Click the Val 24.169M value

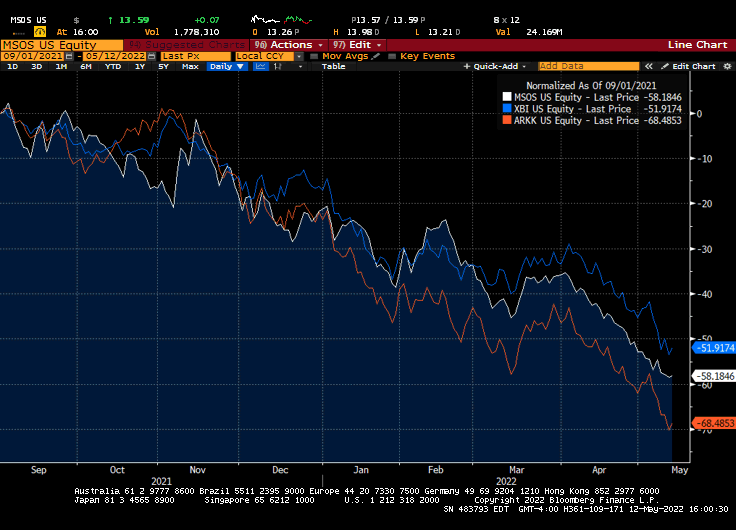[544, 32]
